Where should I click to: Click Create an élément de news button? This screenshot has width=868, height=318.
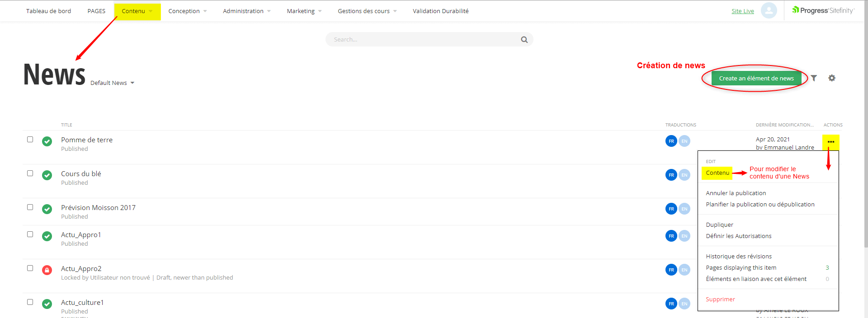coord(756,78)
